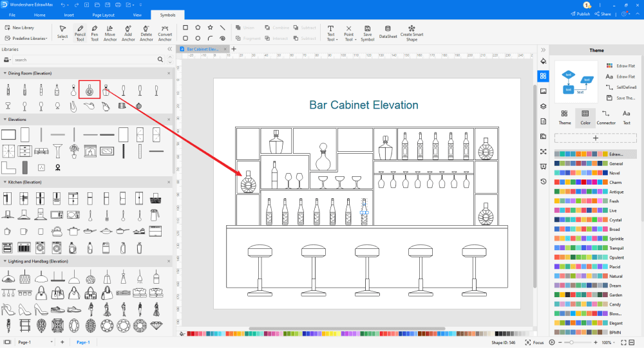Click Save Theme option
Image resolution: width=644 pixels, height=348 pixels.
[x=621, y=98]
